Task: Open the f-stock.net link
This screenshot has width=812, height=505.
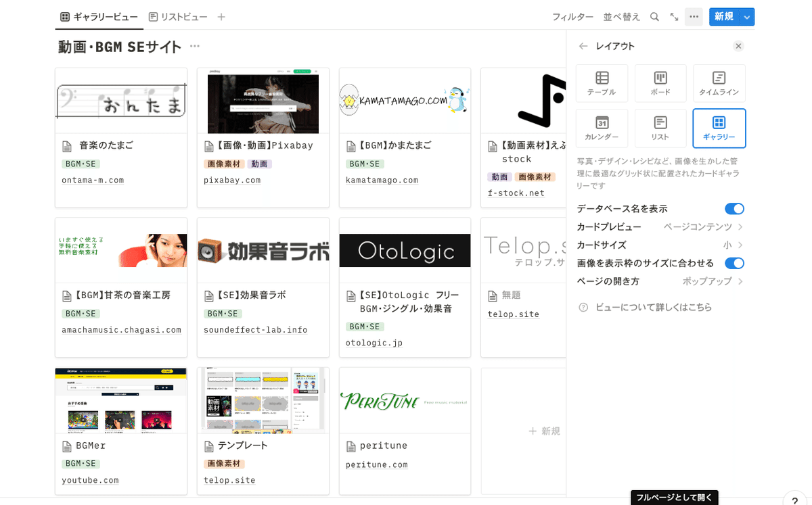Action: (x=516, y=193)
